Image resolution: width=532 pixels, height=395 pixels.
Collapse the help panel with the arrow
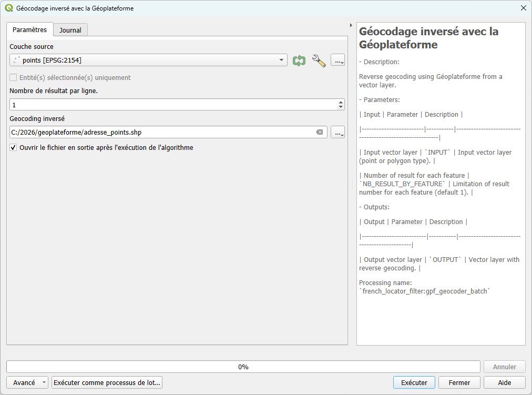tap(351, 25)
